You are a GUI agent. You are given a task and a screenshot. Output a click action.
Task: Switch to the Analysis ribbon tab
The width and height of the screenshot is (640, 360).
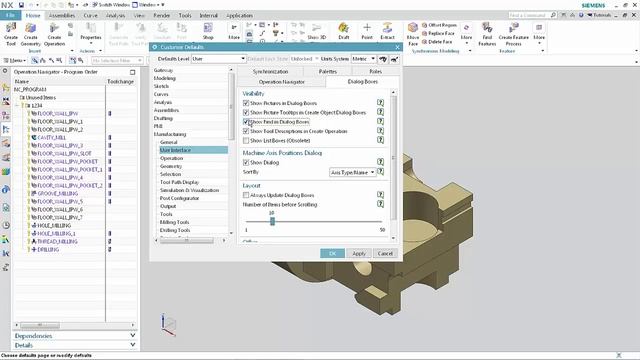point(115,15)
